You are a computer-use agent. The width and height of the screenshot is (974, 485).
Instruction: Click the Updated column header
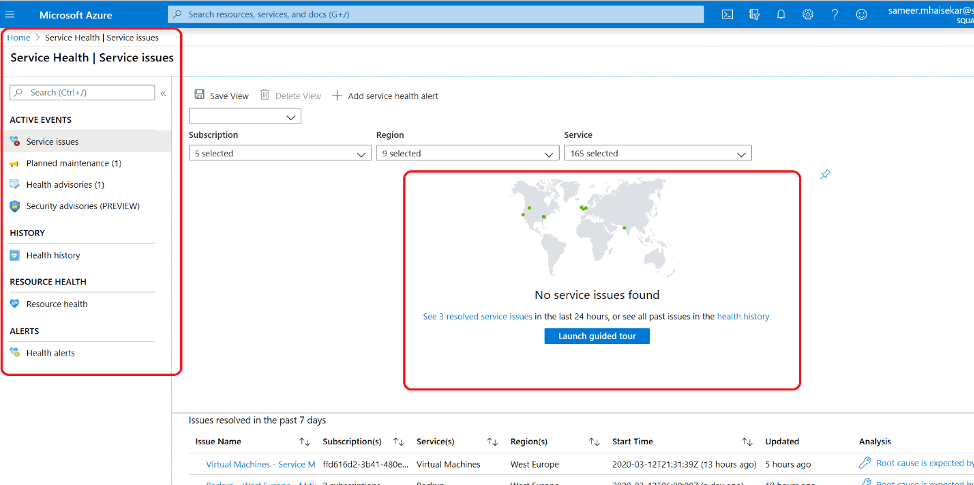pos(782,442)
